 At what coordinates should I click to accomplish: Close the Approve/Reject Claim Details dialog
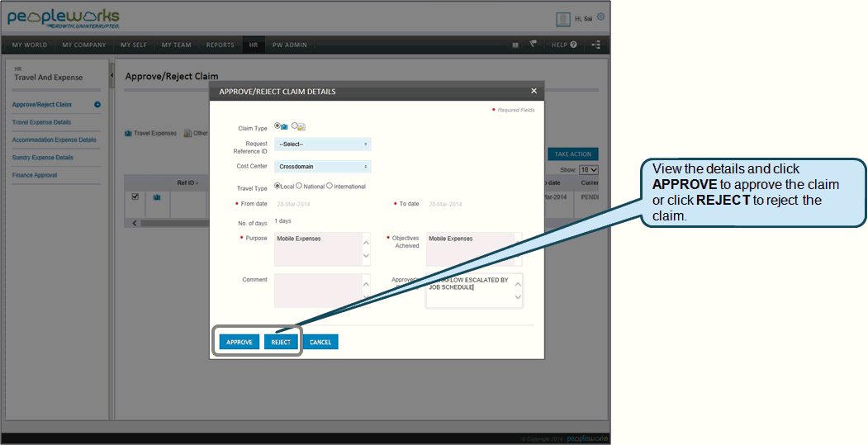point(534,91)
